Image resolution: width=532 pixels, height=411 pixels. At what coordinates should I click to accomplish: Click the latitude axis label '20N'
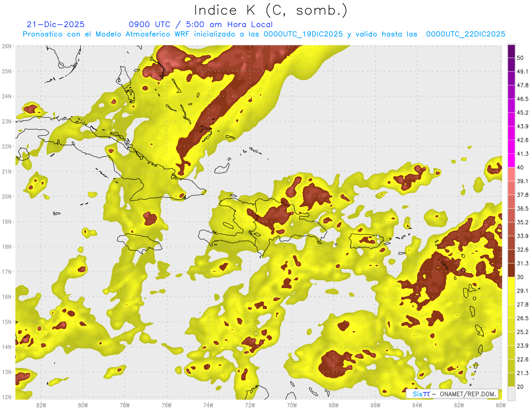pyautogui.click(x=7, y=196)
